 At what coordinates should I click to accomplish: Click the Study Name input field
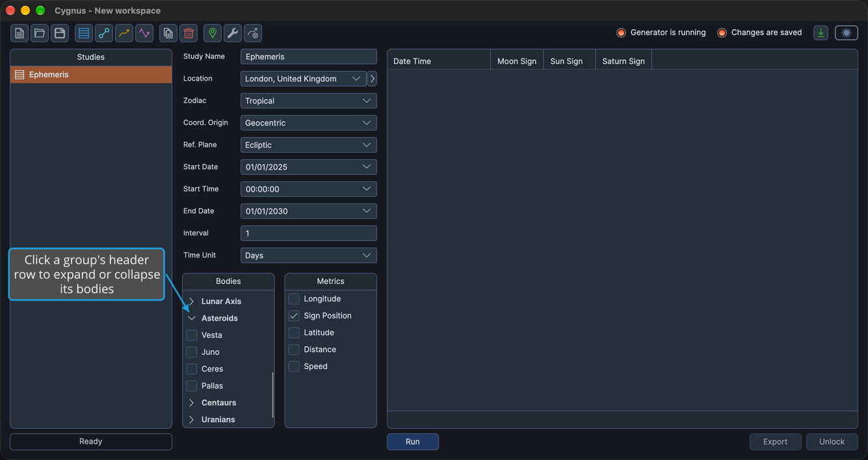[x=308, y=57]
